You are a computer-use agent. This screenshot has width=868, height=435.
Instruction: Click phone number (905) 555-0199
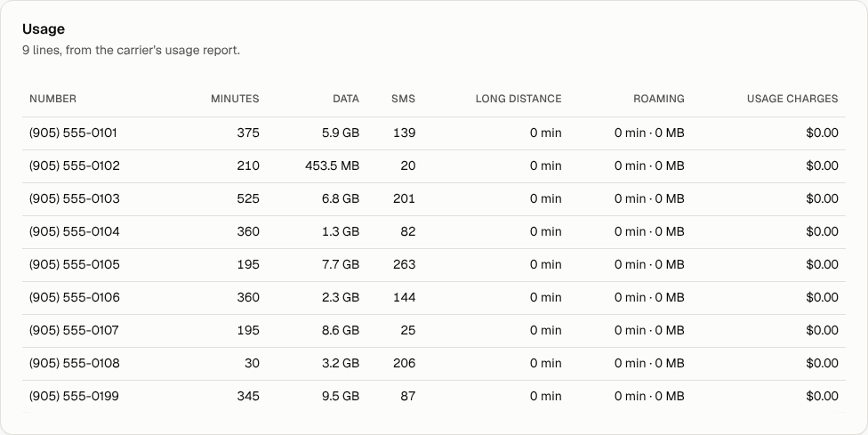pyautogui.click(x=74, y=396)
